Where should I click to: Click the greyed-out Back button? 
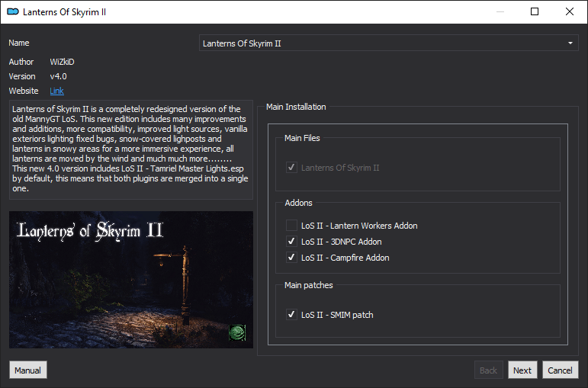click(488, 370)
